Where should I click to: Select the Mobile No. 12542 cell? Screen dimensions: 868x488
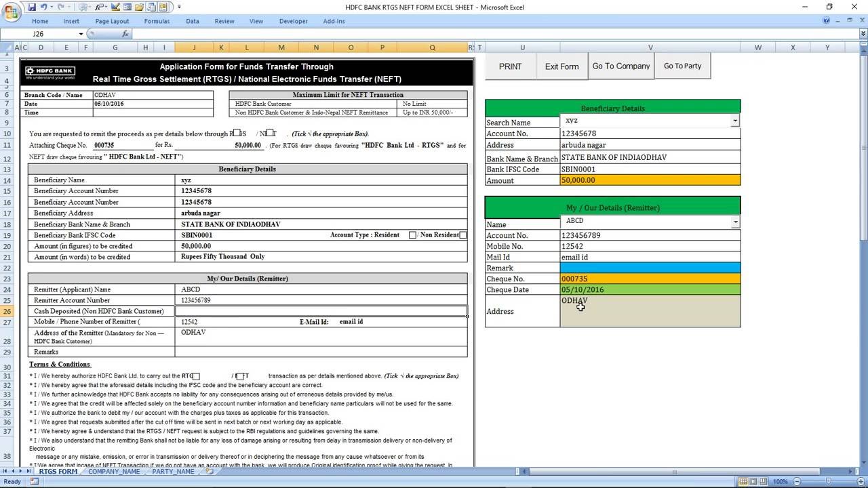(650, 246)
